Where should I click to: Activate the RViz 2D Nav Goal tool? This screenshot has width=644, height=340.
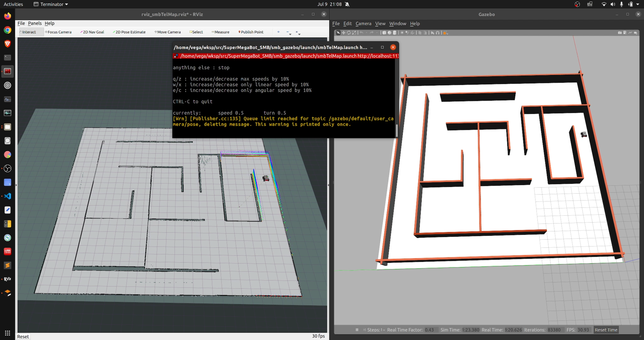pos(92,32)
